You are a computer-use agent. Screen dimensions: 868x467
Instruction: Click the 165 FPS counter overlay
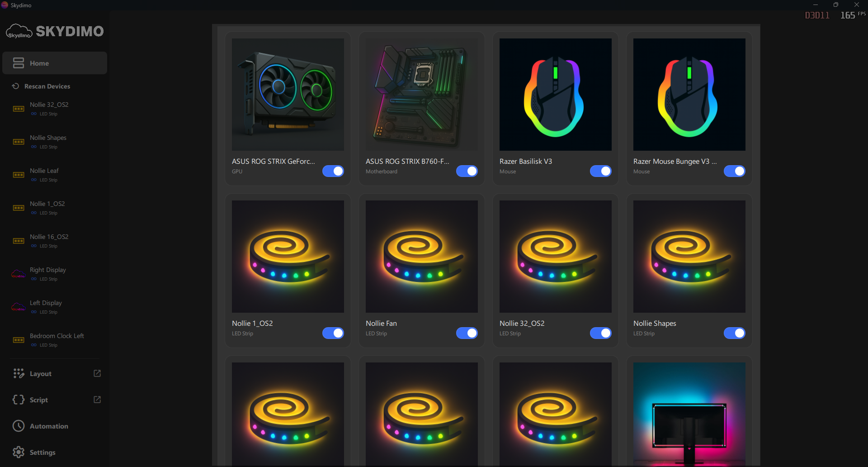pyautogui.click(x=853, y=15)
